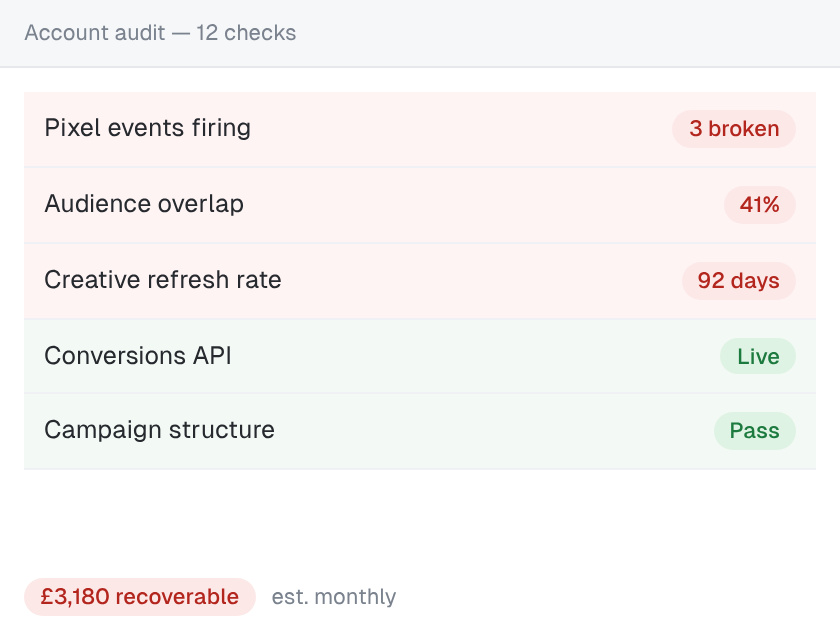The image size is (840, 640).
Task: Click the green 'Live' status badge
Action: click(x=758, y=356)
